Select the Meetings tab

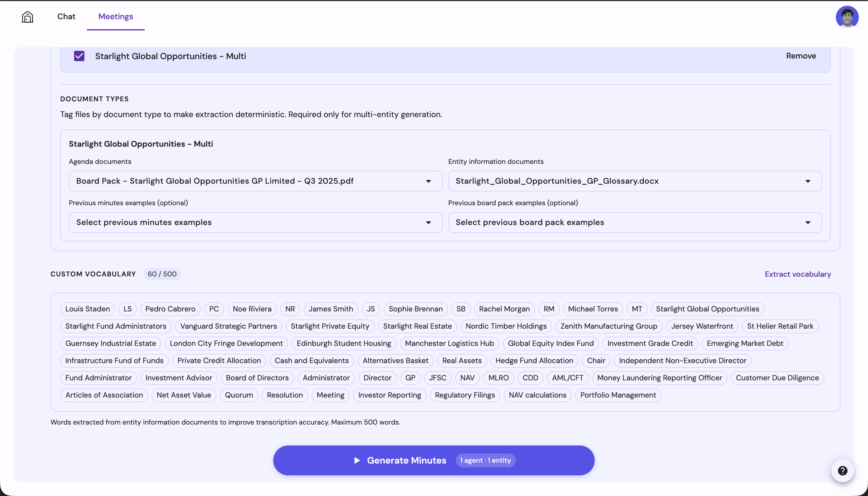pyautogui.click(x=115, y=16)
